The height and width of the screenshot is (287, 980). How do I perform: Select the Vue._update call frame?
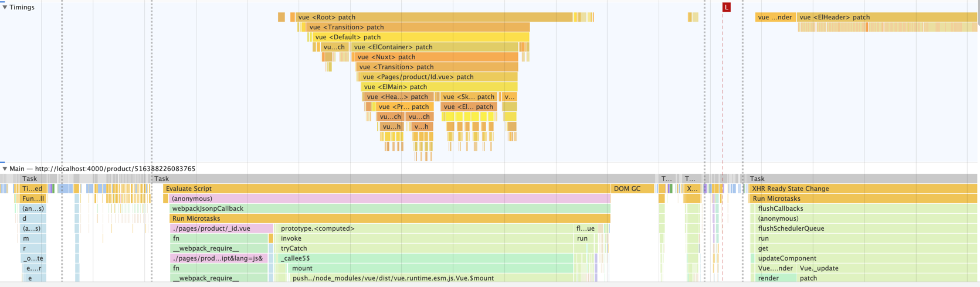886,268
